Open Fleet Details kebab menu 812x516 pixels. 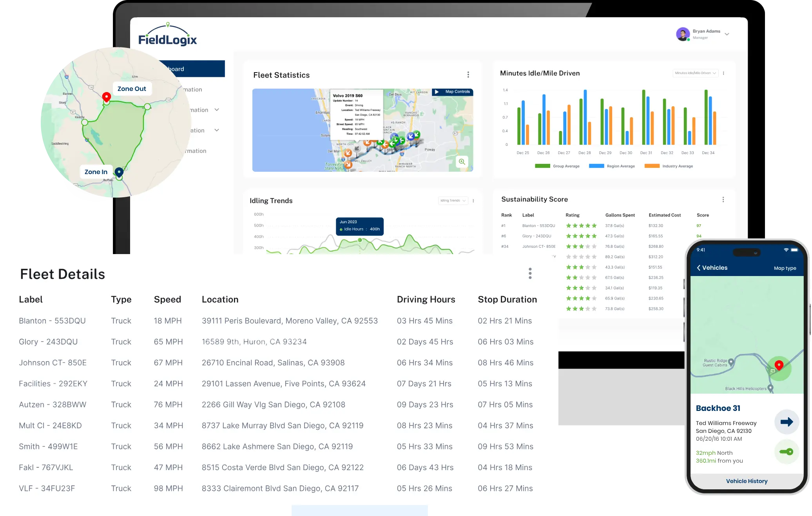(530, 273)
